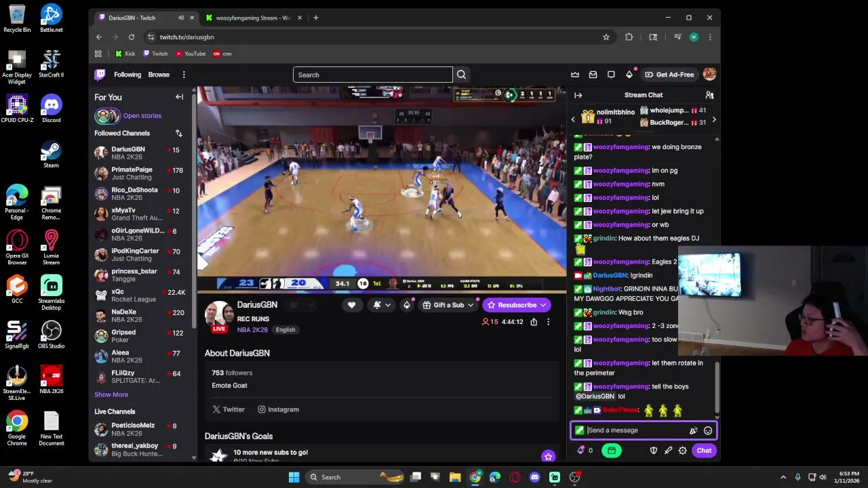Click the Open stories link
Viewport: 868px width, 488px height.
click(x=142, y=116)
